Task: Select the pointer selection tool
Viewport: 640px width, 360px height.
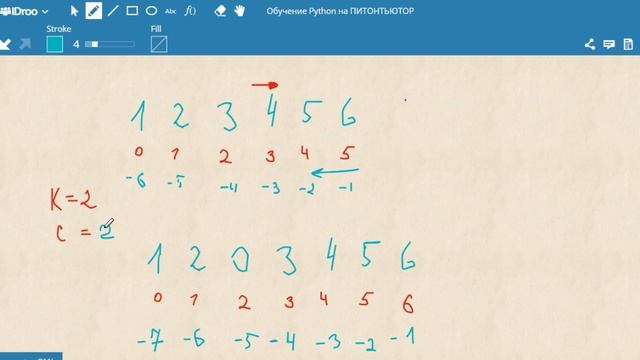Action: [x=74, y=11]
